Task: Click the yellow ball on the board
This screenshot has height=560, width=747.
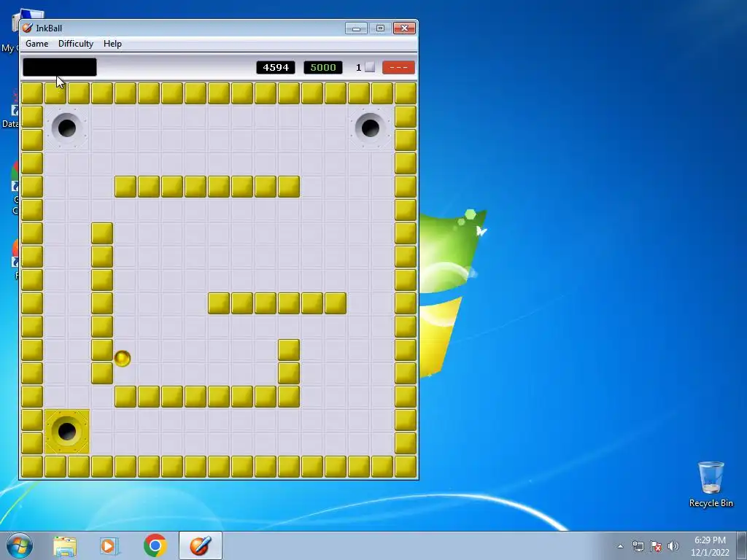Action: (123, 359)
